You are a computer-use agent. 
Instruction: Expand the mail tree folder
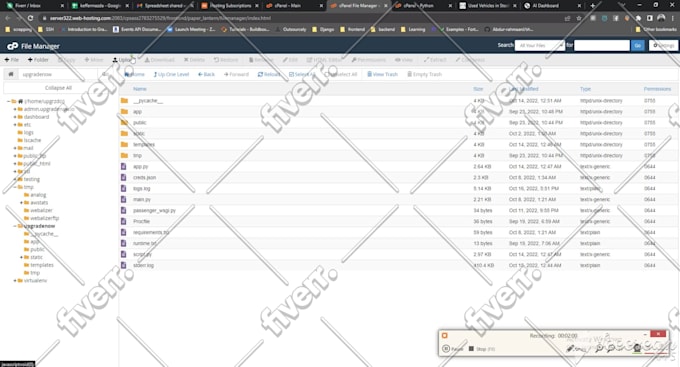[15, 148]
